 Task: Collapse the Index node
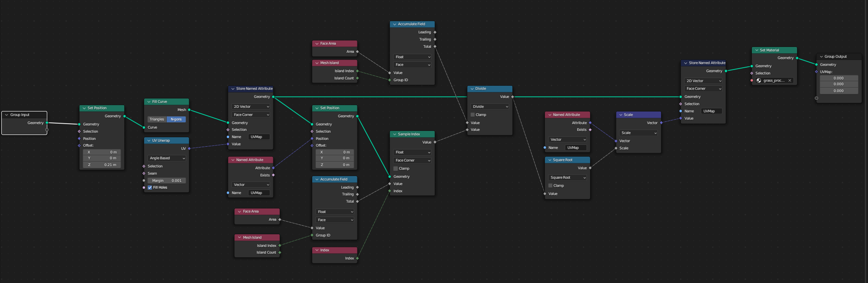(x=317, y=250)
